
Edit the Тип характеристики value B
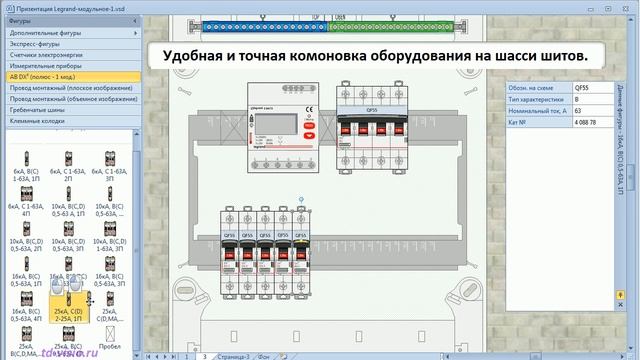[593, 99]
